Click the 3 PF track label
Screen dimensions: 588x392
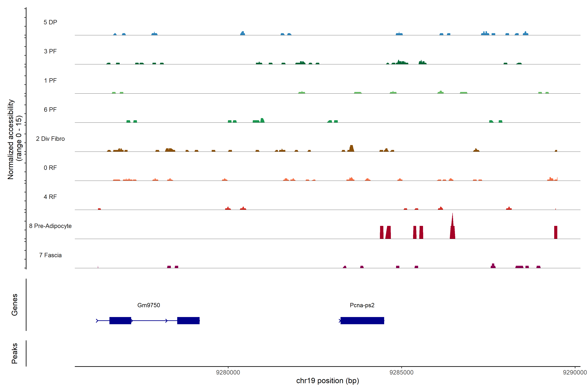click(50, 51)
